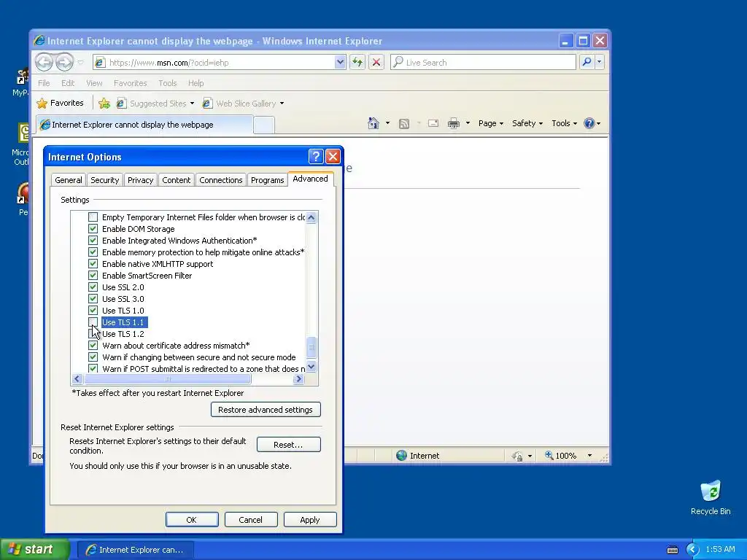Click the Internet zone globe in status bar
747x560 pixels.
[x=402, y=455]
